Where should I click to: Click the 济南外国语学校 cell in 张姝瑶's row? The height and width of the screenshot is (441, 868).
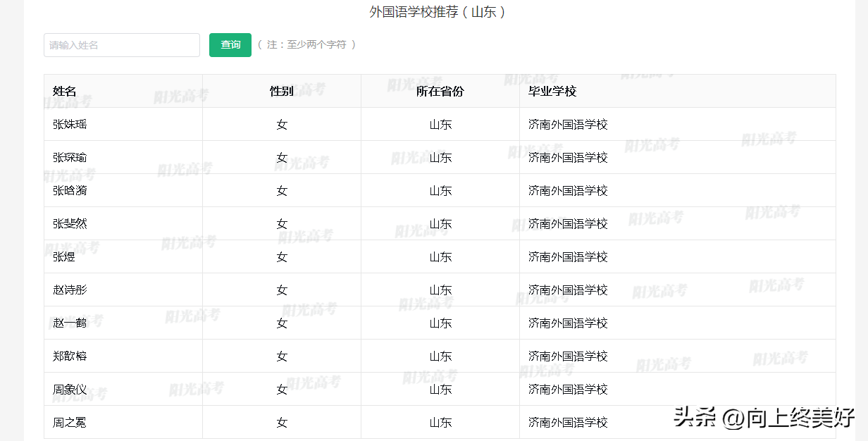click(x=568, y=125)
